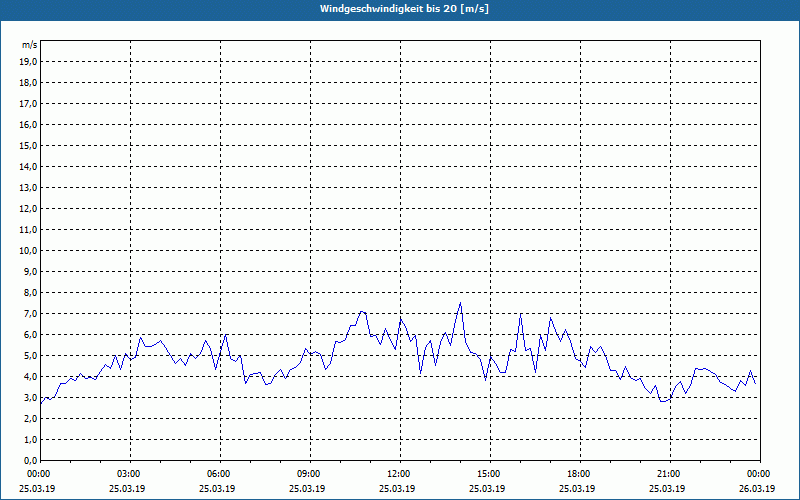Click the 18:00 time label
The height and width of the screenshot is (500, 800).
pos(580,474)
